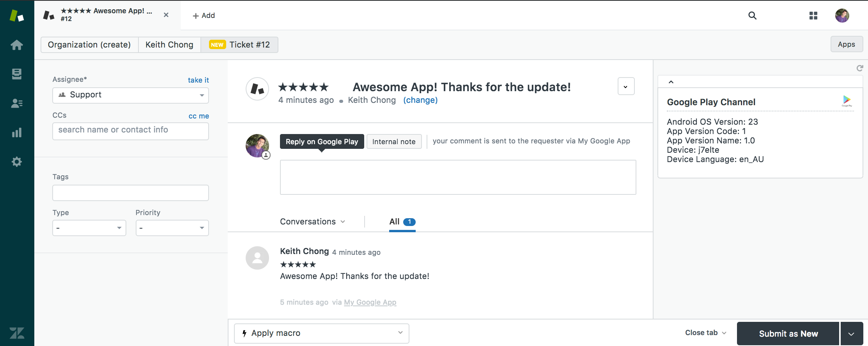
Task: Open the Zendesk products grid icon
Action: point(813,16)
